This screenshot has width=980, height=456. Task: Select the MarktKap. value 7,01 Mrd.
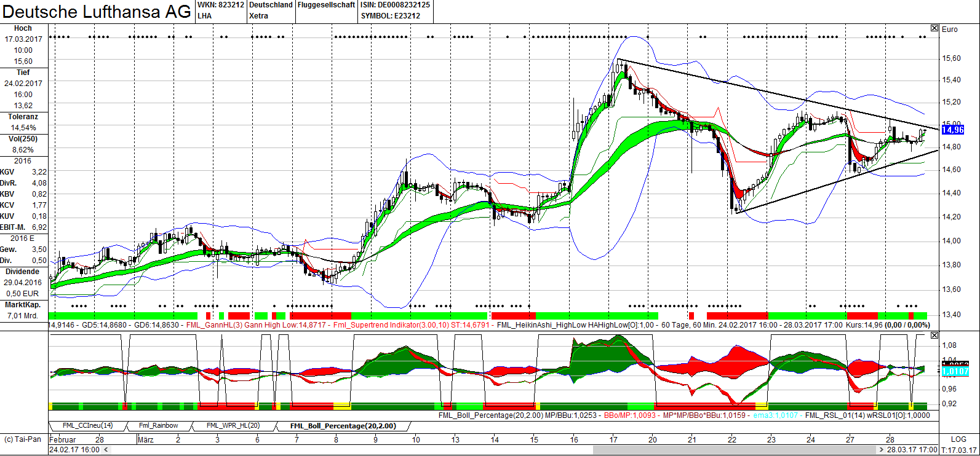(x=23, y=316)
